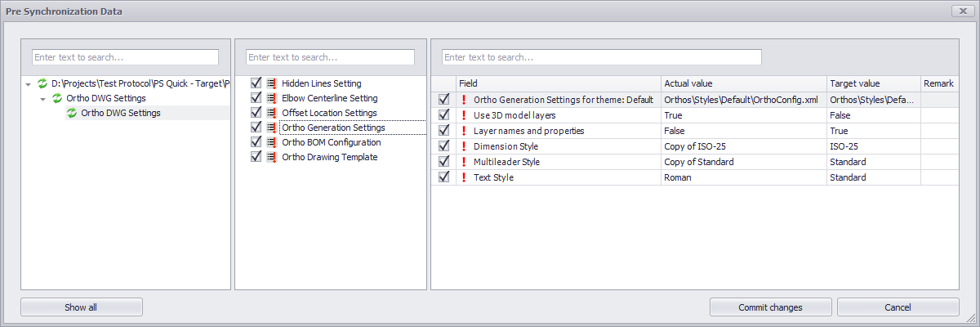Uncheck the Text Style field checkbox
This screenshot has width=980, height=327.
pyautogui.click(x=444, y=177)
